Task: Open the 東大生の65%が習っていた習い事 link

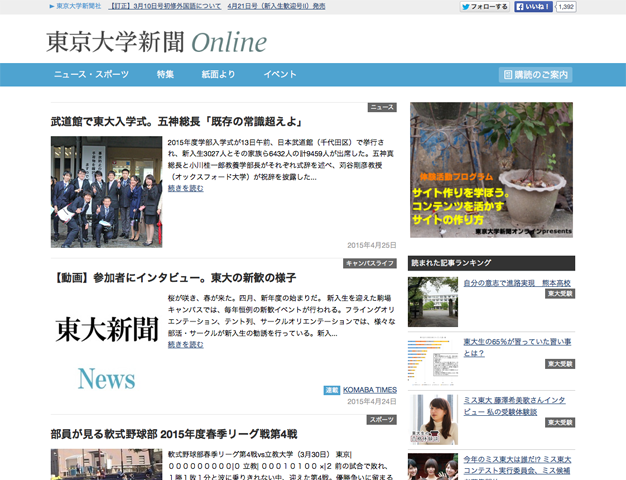Action: pos(517,347)
